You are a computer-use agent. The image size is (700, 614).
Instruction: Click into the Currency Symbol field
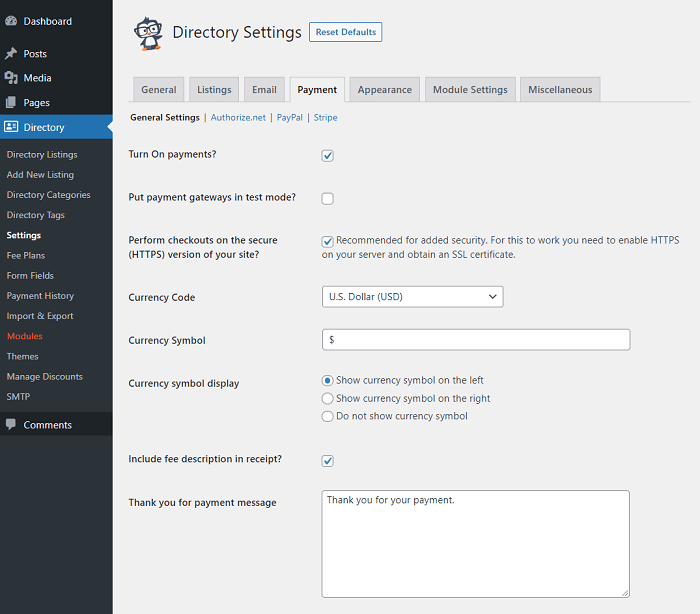click(476, 340)
